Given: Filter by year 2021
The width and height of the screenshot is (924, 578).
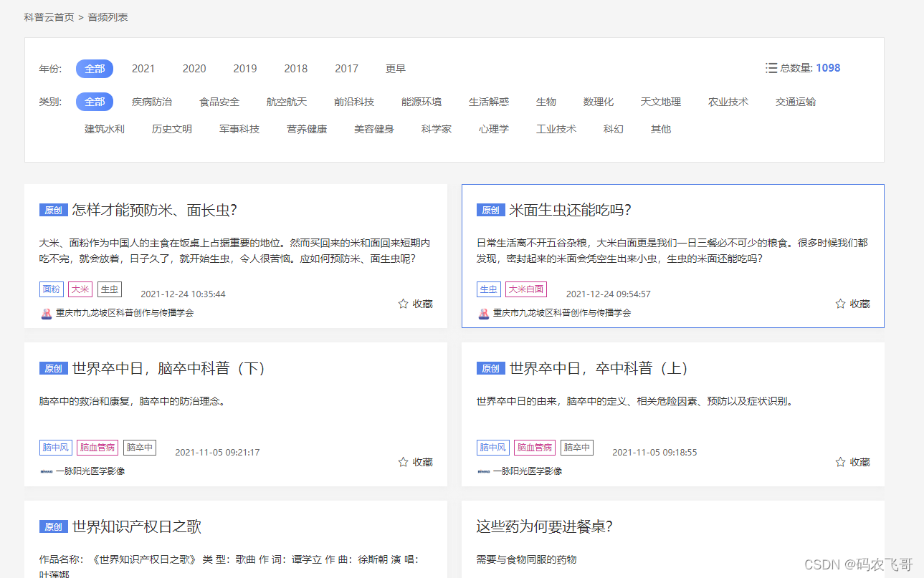Looking at the screenshot, I should (x=143, y=69).
